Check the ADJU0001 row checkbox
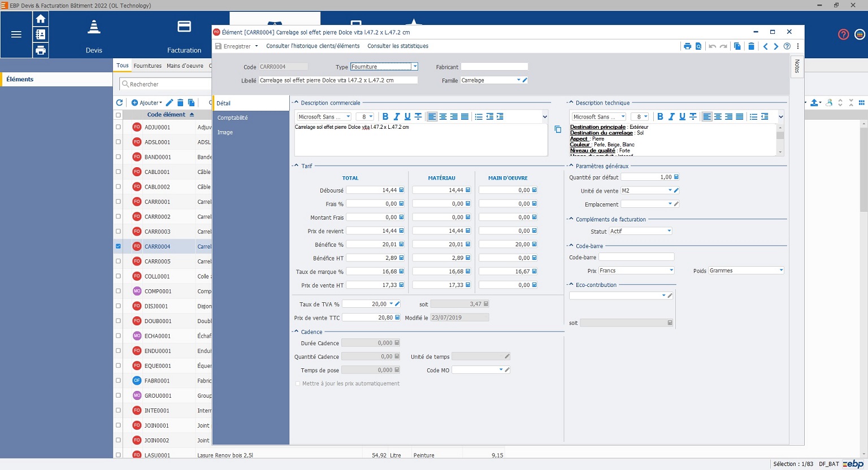The width and height of the screenshot is (868, 470). (118, 127)
